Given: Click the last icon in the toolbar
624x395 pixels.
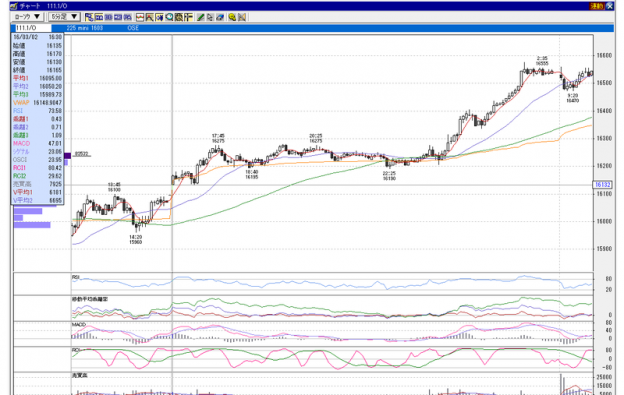Looking at the screenshot, I should pos(242,17).
